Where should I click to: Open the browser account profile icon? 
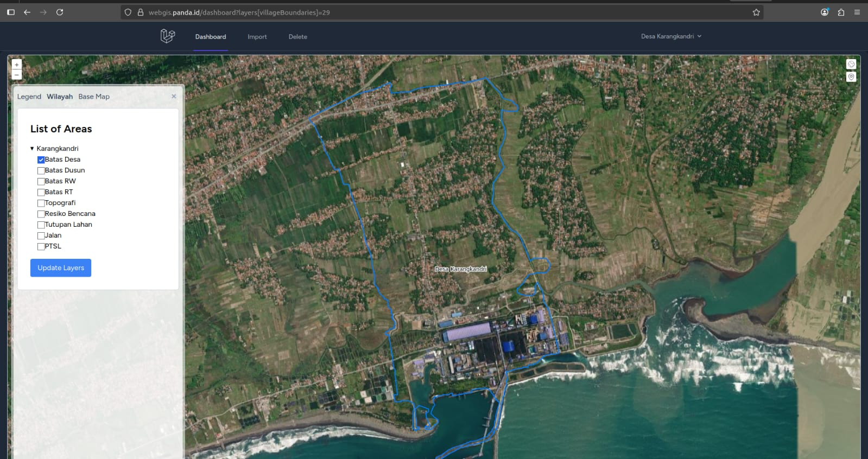click(825, 12)
